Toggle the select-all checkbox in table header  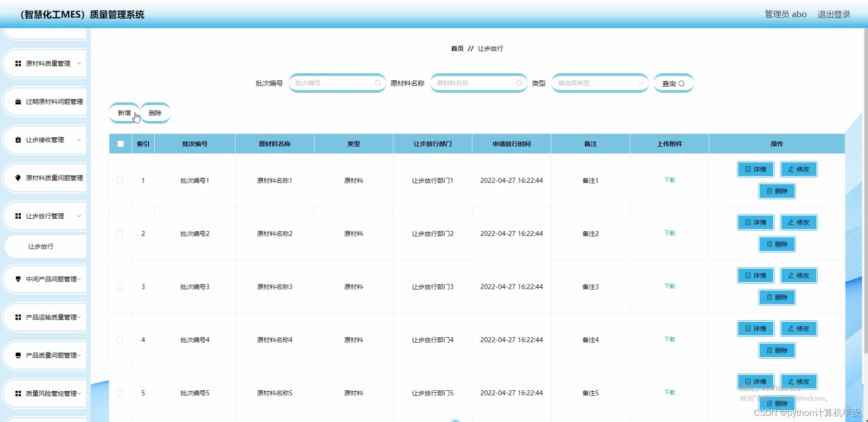120,144
